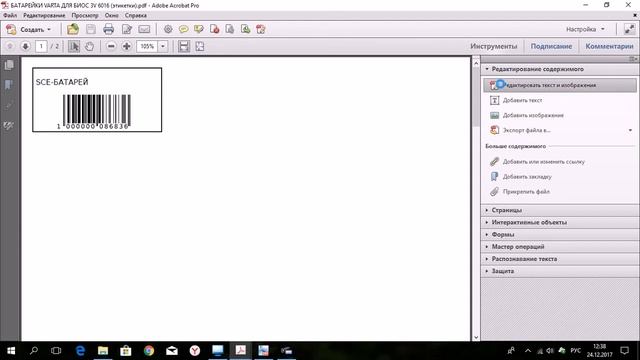Open the Create button dropdown arrow

[49, 29]
